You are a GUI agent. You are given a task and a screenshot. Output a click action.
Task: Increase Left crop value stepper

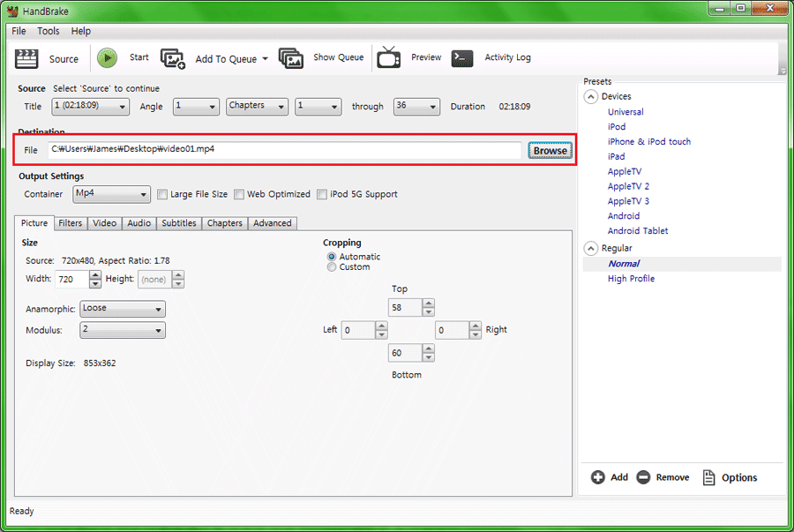coord(381,326)
